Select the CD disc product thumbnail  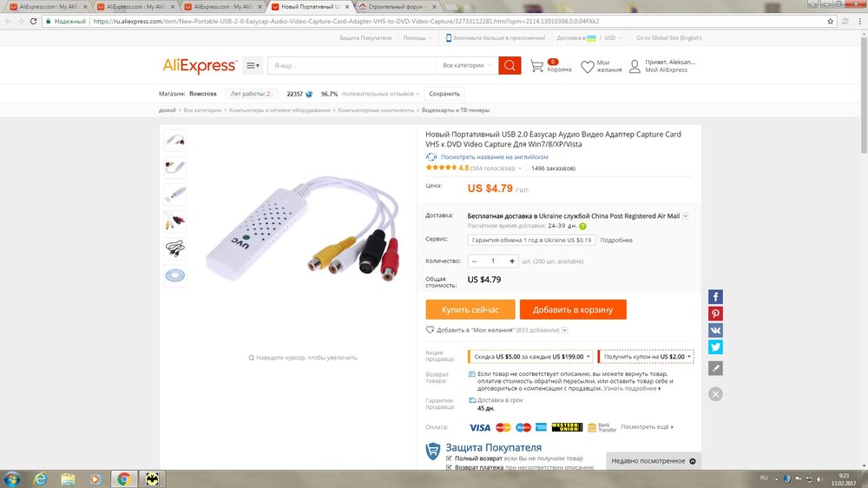pyautogui.click(x=175, y=275)
